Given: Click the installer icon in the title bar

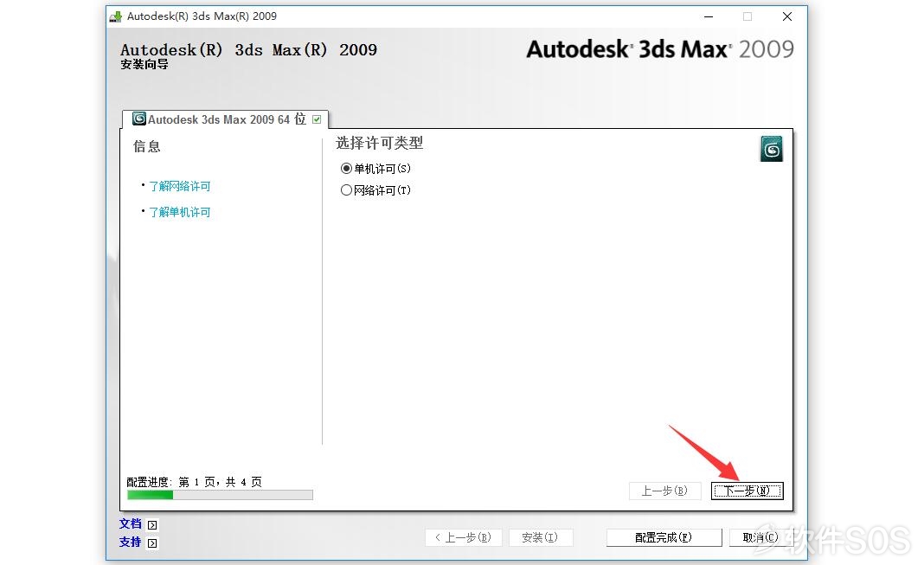Looking at the screenshot, I should [x=116, y=16].
